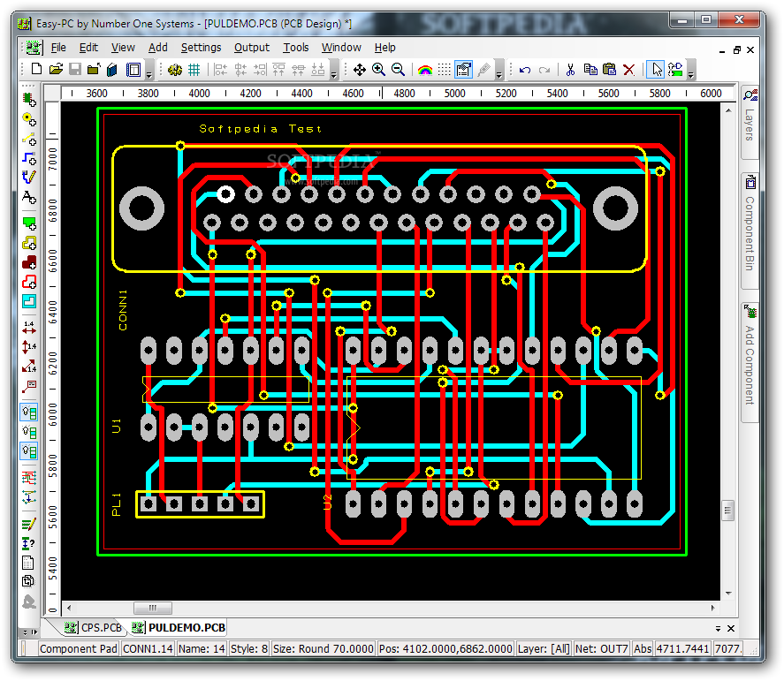Copy the selection

pos(590,70)
